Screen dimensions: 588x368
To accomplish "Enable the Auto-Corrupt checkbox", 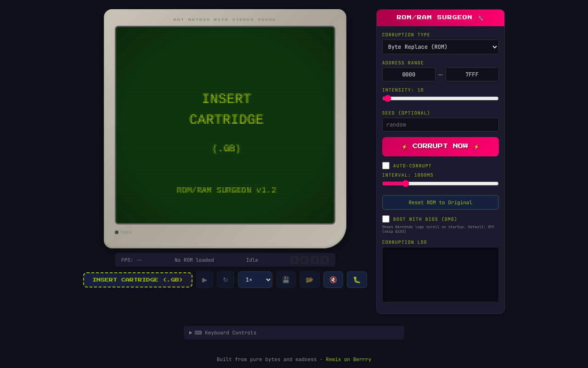I will [x=386, y=166].
